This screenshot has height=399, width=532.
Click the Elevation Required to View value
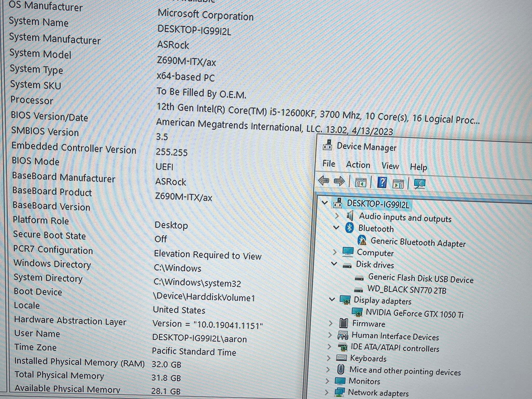point(208,255)
